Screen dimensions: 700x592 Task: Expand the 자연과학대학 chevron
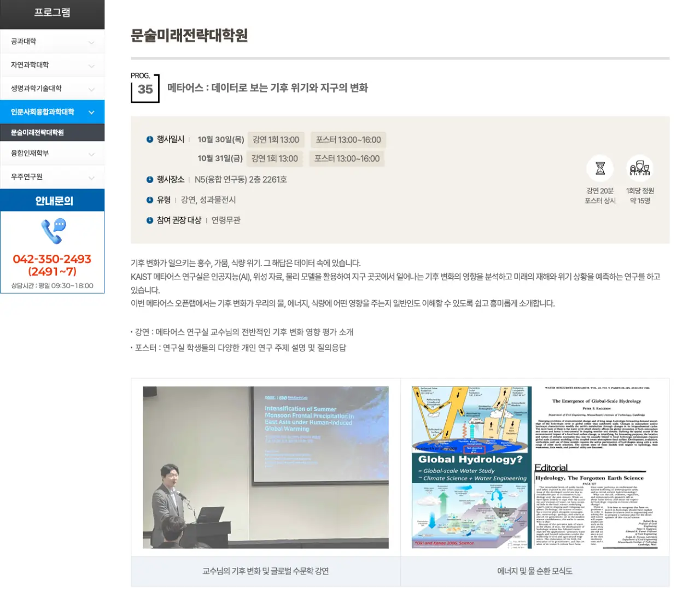pyautogui.click(x=91, y=66)
